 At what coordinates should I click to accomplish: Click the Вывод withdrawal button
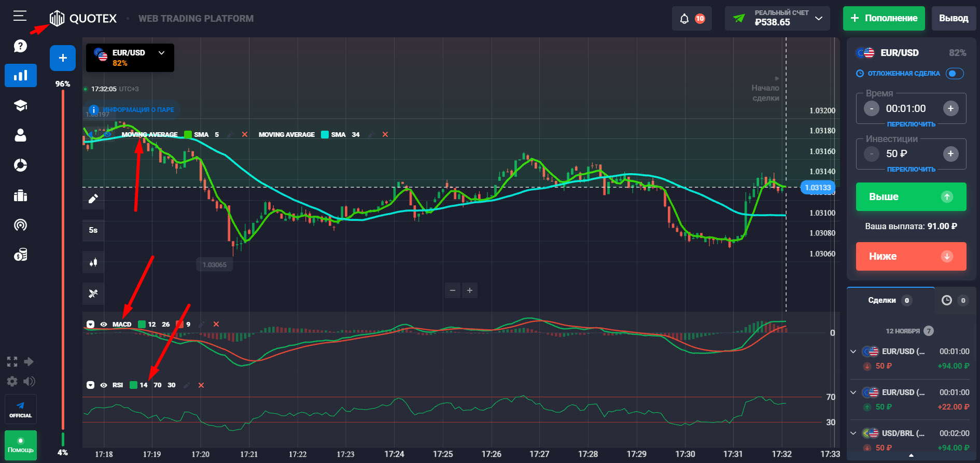click(954, 18)
